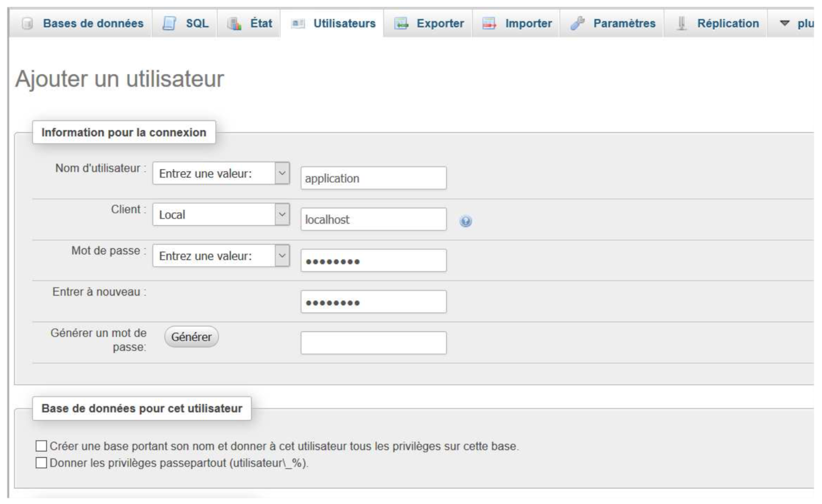Open the Exporter tab

coord(440,23)
